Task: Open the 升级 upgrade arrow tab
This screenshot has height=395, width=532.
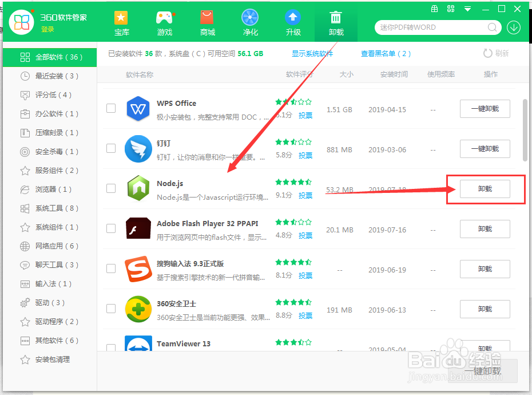Action: click(x=293, y=23)
